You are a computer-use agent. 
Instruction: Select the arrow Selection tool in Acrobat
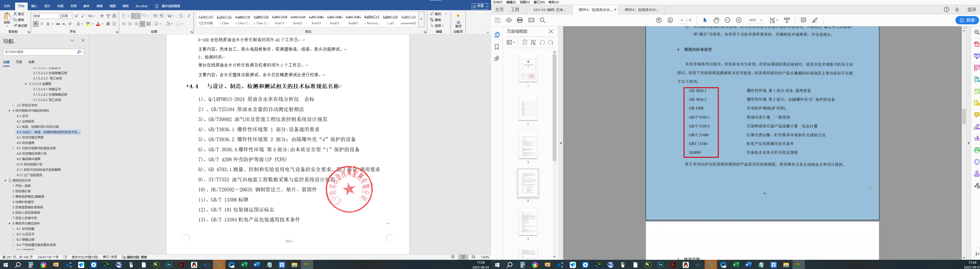point(705,20)
